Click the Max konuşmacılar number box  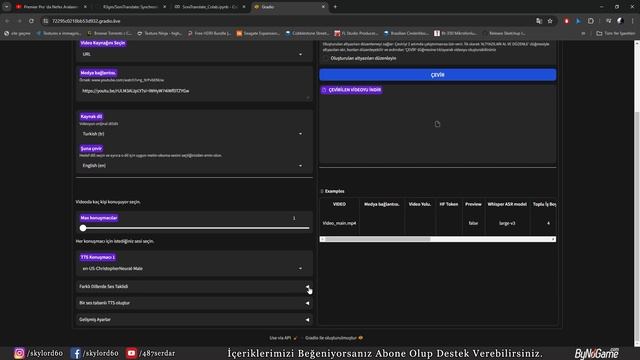click(x=295, y=218)
